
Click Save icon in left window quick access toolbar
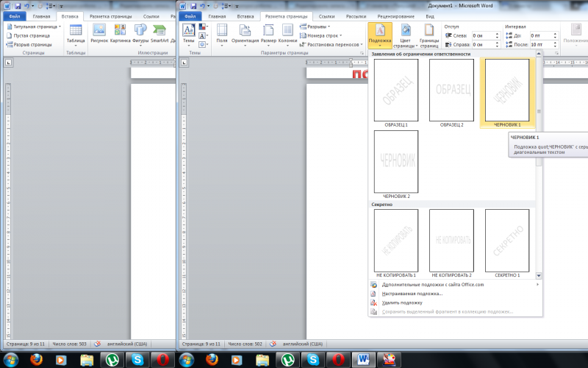(x=18, y=6)
